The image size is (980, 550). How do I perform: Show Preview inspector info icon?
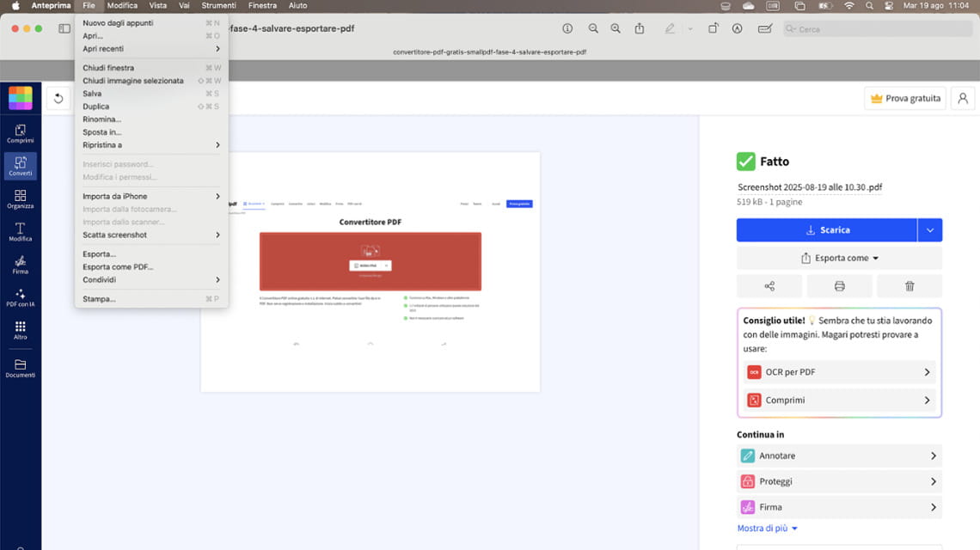(x=567, y=28)
